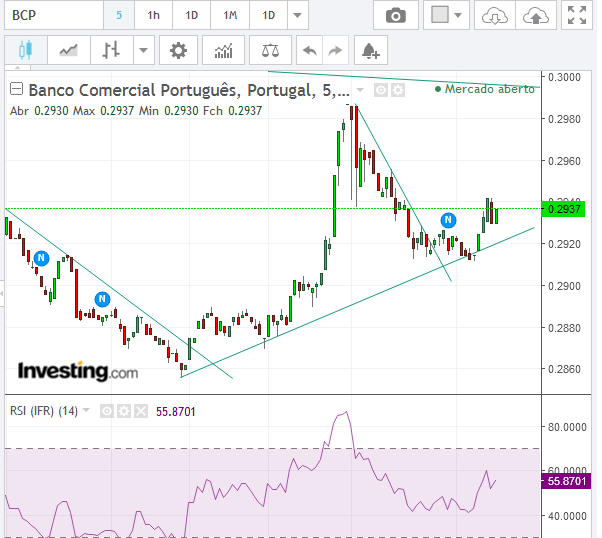Click the 80.0000 RSI axis label

pyautogui.click(x=567, y=427)
